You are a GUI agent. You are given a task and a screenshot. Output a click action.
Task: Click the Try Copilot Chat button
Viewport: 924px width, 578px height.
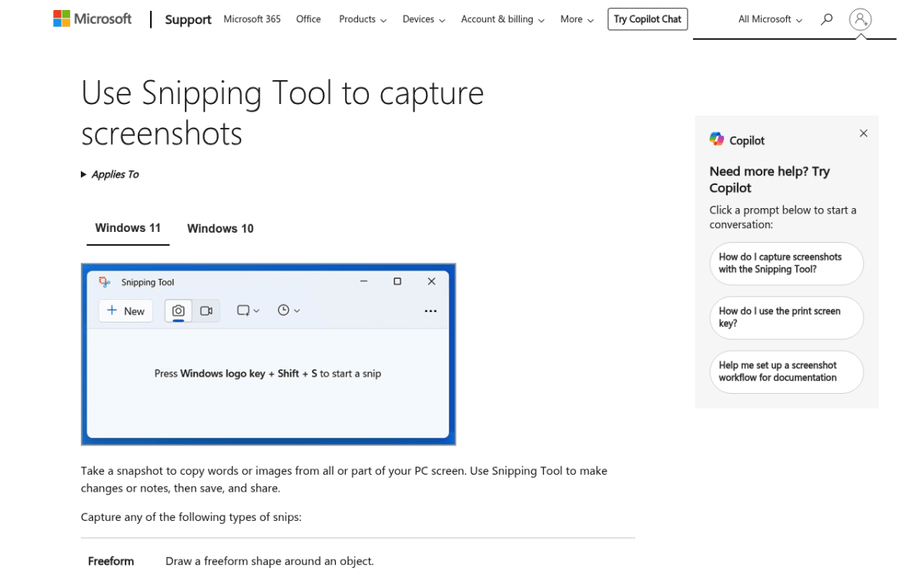pyautogui.click(x=648, y=19)
